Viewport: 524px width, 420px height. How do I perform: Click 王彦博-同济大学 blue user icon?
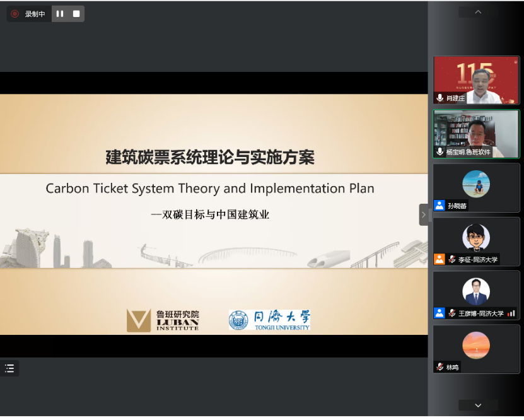coord(439,313)
